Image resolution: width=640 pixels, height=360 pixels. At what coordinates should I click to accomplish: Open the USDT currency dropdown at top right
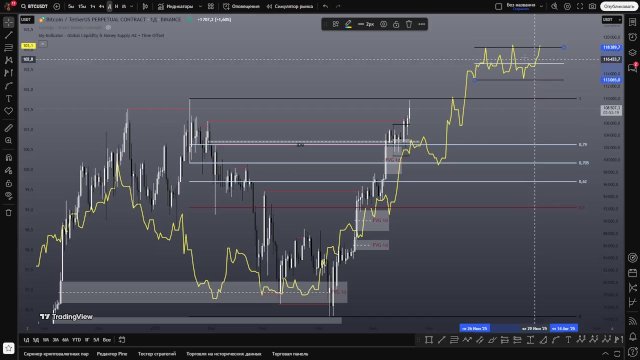[612, 20]
